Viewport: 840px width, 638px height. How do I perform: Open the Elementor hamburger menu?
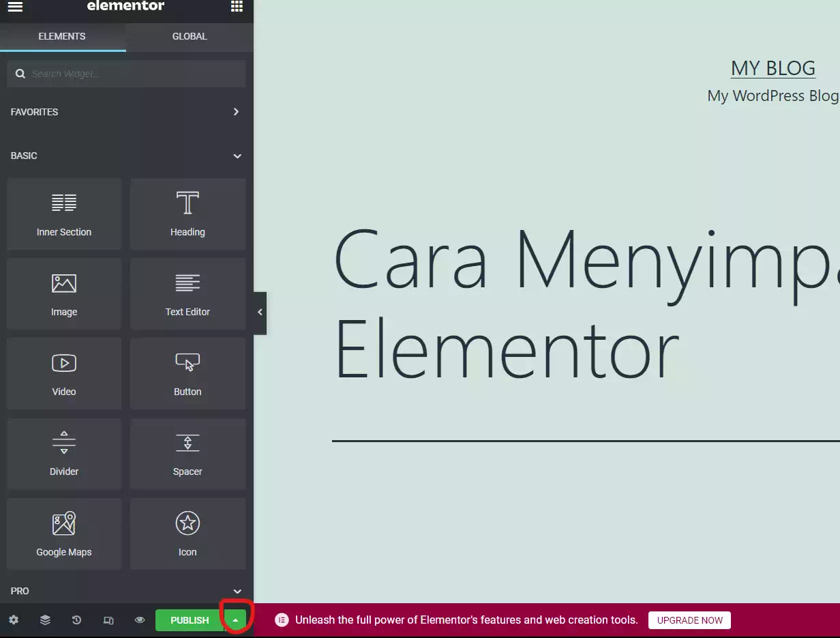click(15, 6)
